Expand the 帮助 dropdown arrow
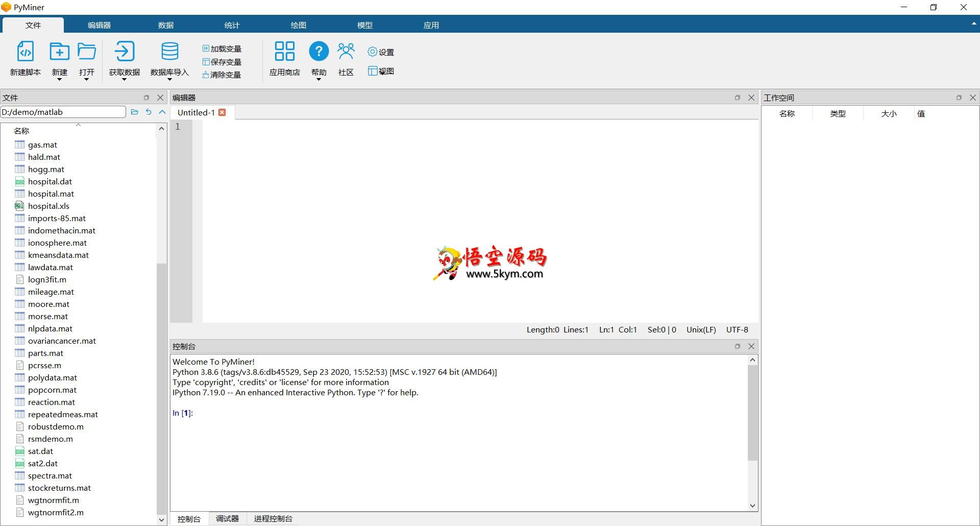Image resolution: width=980 pixels, height=526 pixels. [318, 80]
